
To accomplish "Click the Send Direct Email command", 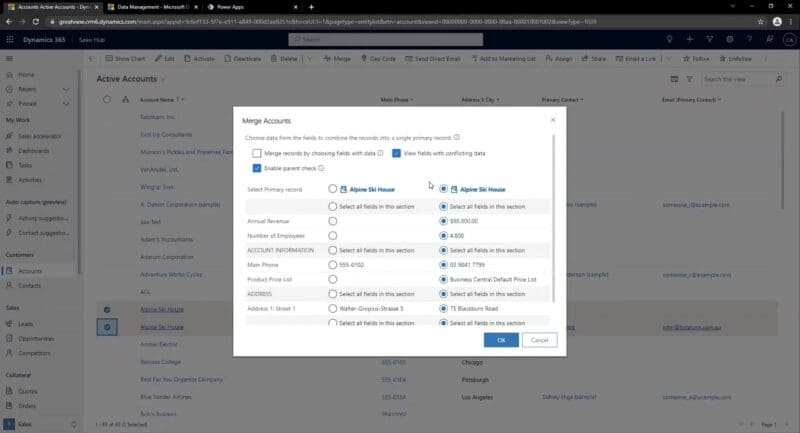I will [x=433, y=59].
